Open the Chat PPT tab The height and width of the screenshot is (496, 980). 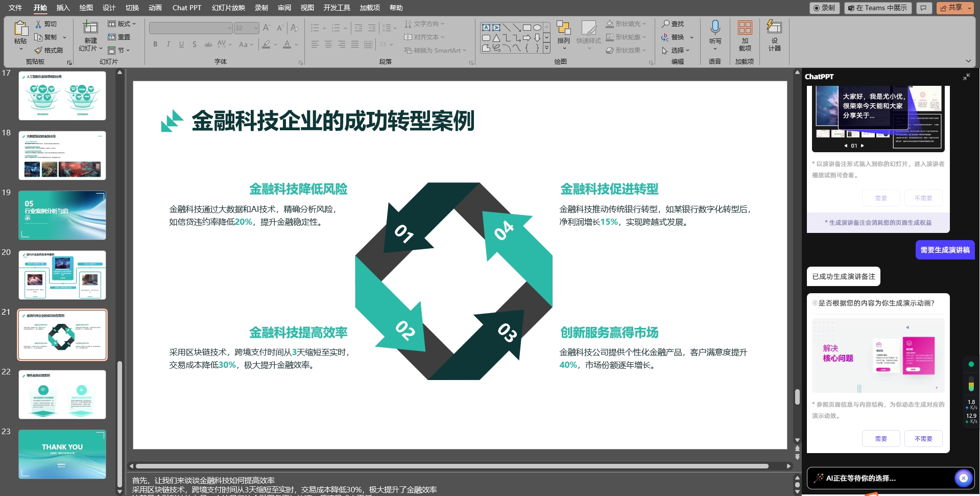click(187, 8)
